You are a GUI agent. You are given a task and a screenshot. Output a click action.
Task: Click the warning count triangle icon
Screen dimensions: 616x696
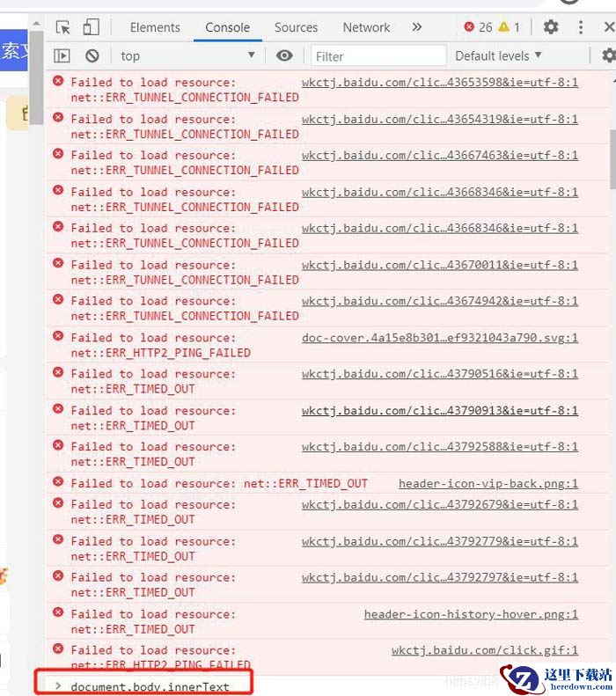(503, 27)
